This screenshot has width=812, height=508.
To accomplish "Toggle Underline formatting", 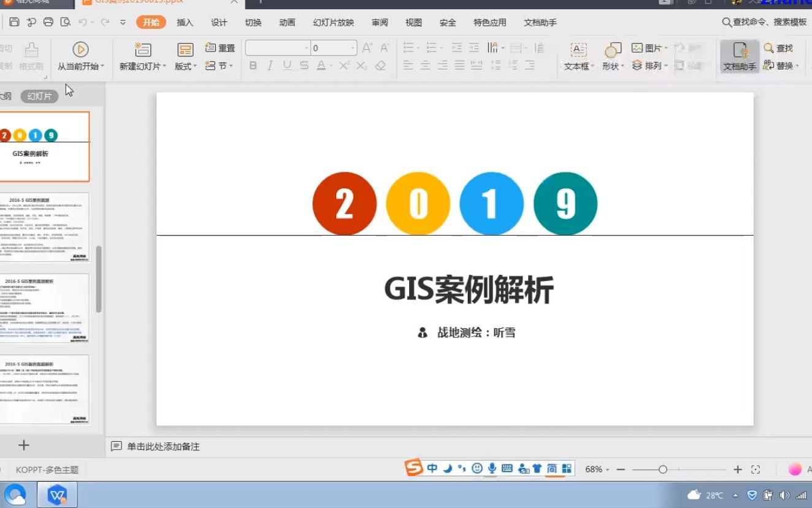I will click(x=287, y=66).
